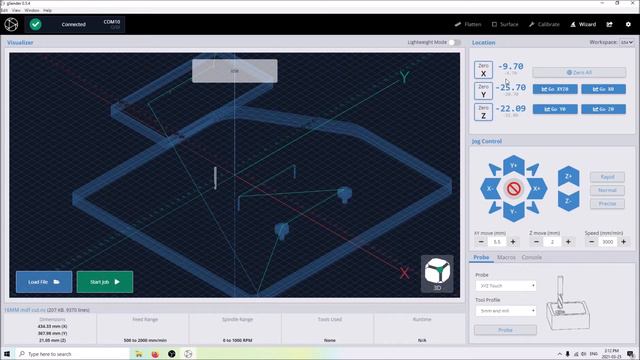Click the Start Job button

[x=105, y=282]
